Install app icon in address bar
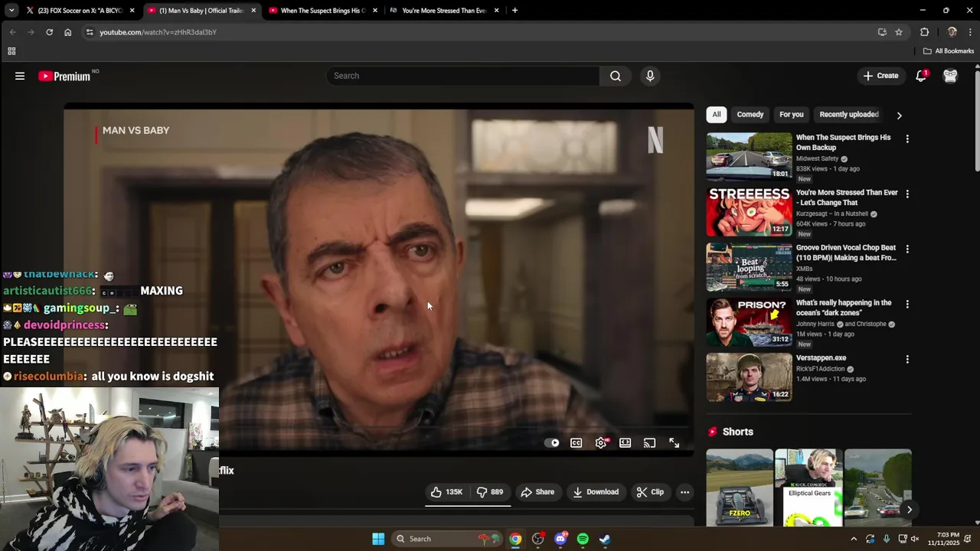 [x=882, y=32]
